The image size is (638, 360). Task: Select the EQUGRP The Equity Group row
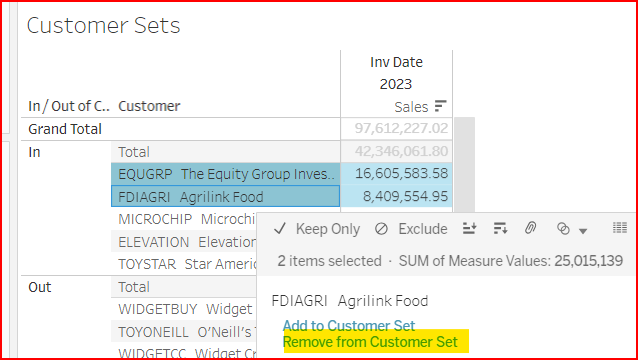click(x=225, y=174)
